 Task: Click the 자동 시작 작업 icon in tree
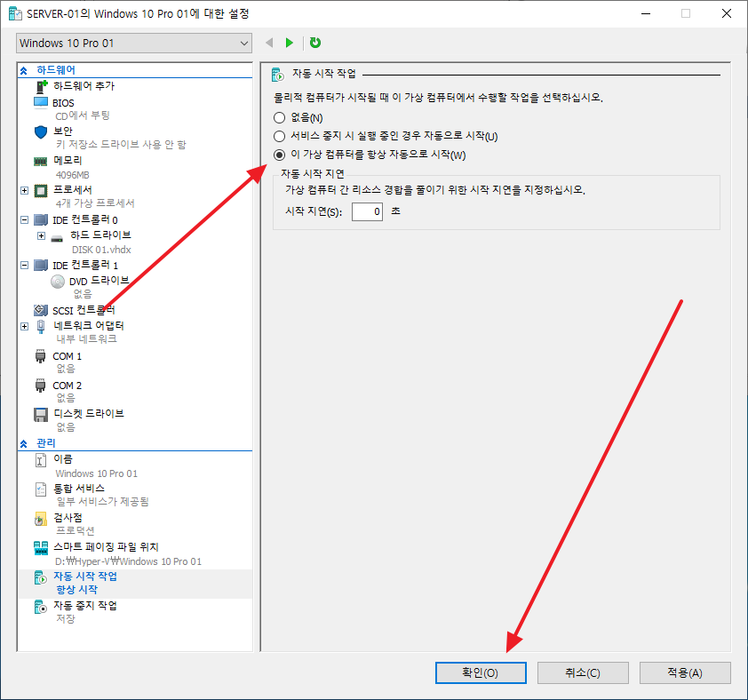click(x=41, y=577)
